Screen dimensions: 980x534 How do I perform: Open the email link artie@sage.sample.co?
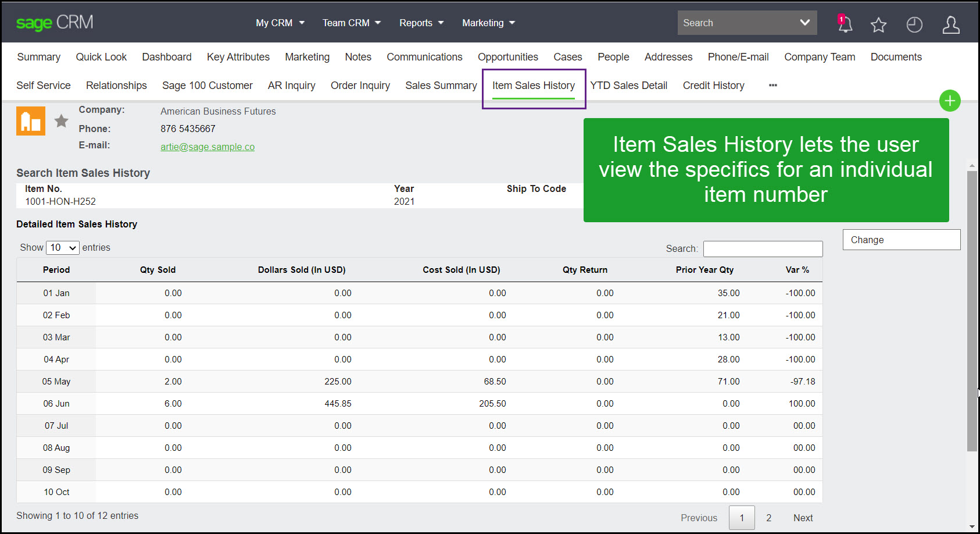click(208, 147)
